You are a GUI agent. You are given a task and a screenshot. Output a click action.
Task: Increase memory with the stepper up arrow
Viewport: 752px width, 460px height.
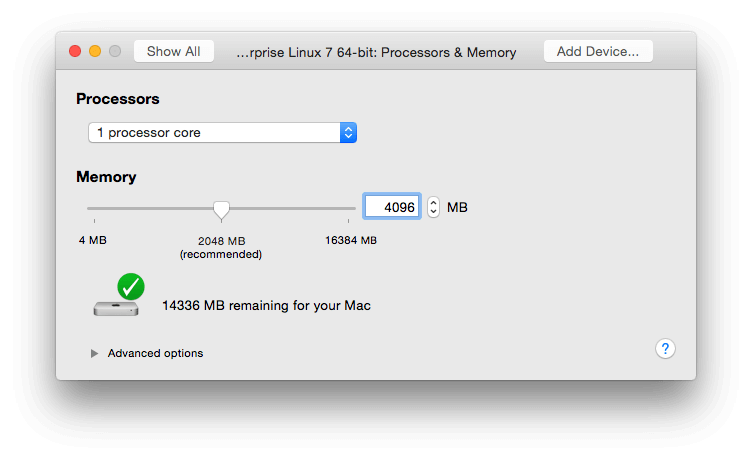coord(434,202)
